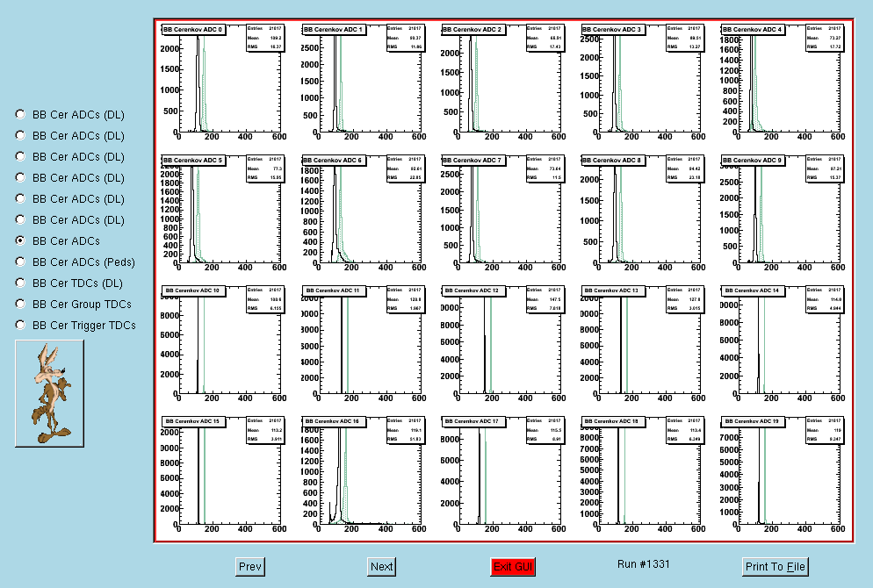
Task: Advance with the Next button
Action: 381,566
